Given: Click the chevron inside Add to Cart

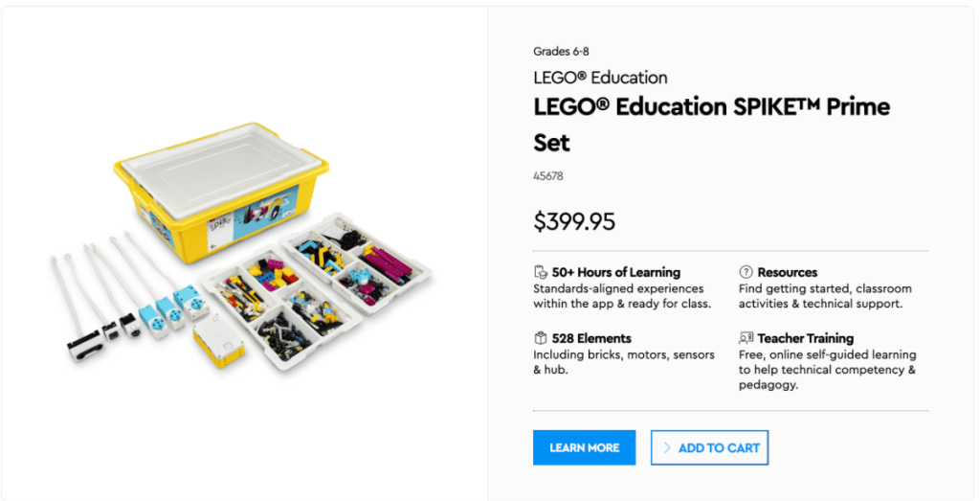Looking at the screenshot, I should point(666,447).
